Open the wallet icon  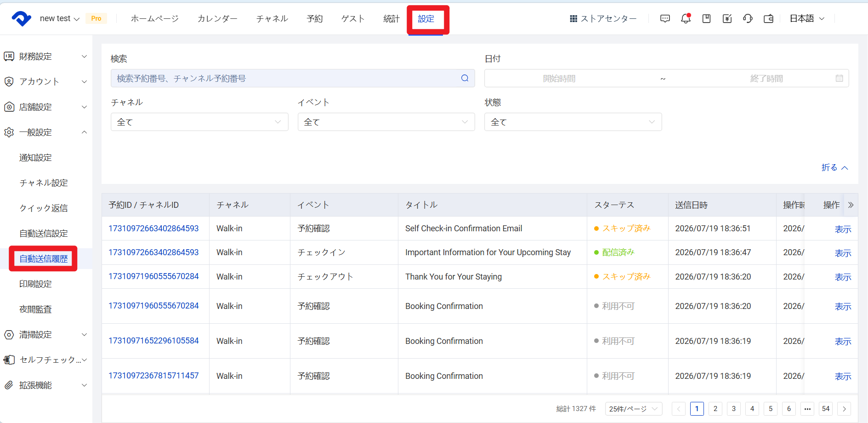coord(769,19)
